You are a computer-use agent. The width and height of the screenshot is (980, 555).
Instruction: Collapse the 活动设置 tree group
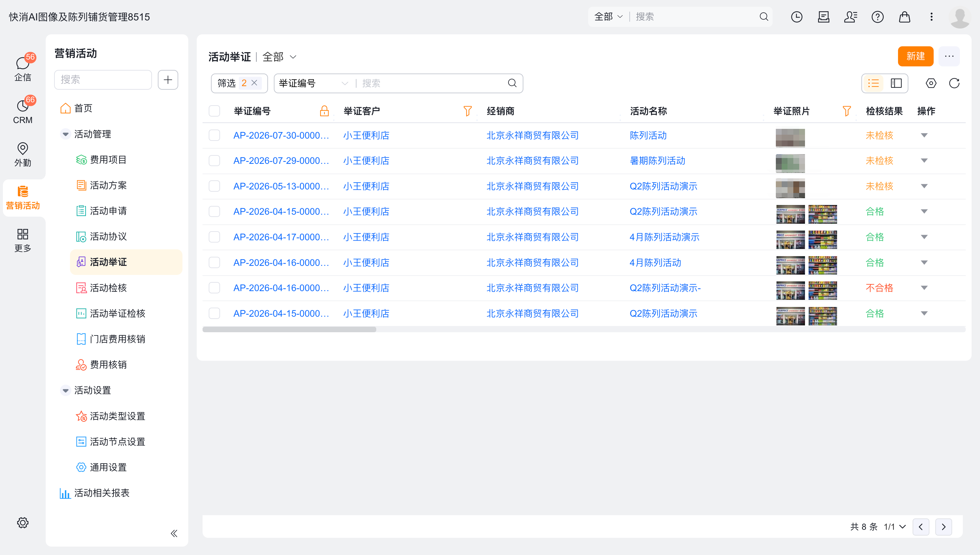pyautogui.click(x=65, y=390)
